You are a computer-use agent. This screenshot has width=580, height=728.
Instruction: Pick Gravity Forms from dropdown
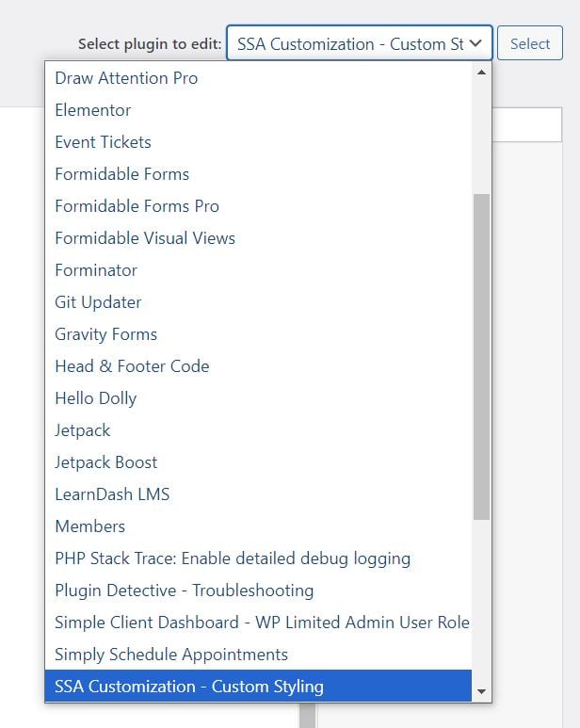coord(258,334)
